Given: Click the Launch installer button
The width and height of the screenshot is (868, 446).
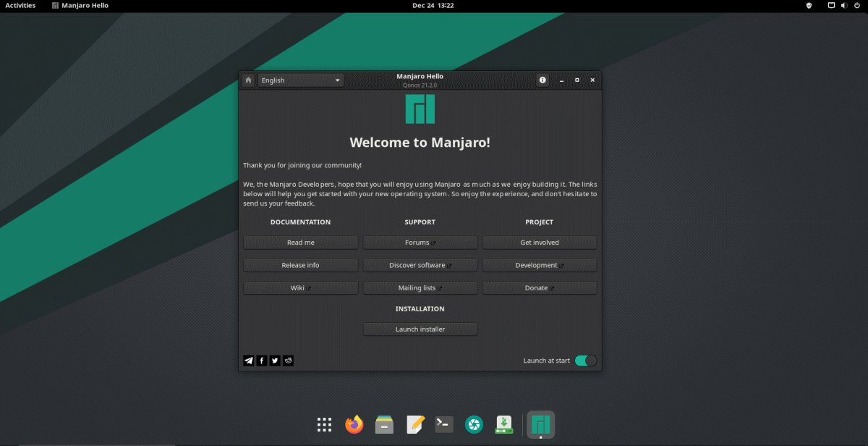Looking at the screenshot, I should [x=420, y=329].
